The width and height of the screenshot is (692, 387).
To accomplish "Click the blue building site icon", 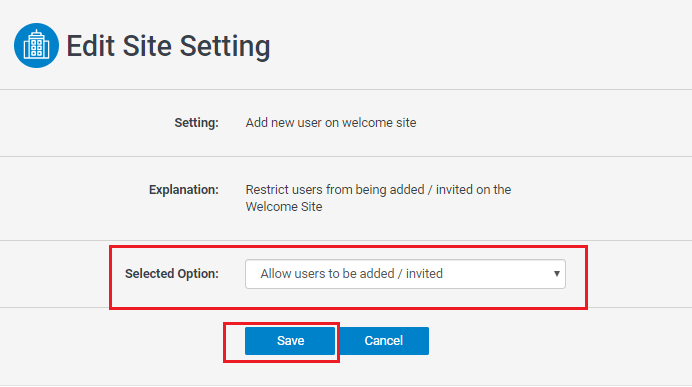I will [x=36, y=45].
